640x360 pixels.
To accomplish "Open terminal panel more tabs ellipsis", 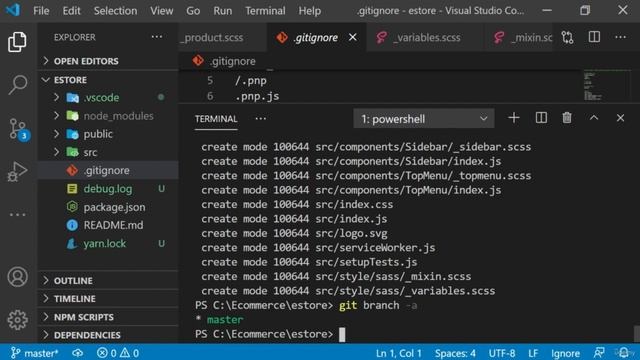I will click(260, 119).
